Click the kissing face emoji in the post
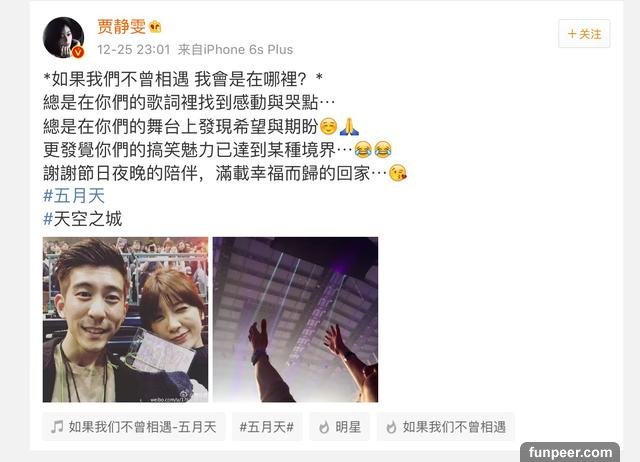640x462 pixels. [398, 173]
